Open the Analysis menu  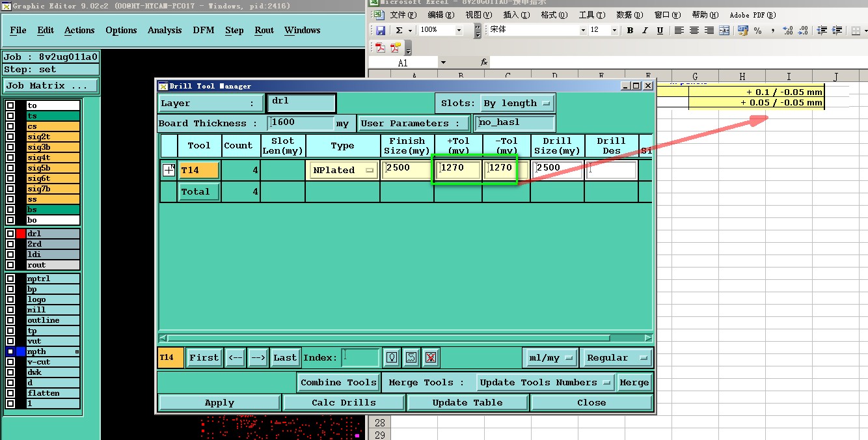click(165, 30)
